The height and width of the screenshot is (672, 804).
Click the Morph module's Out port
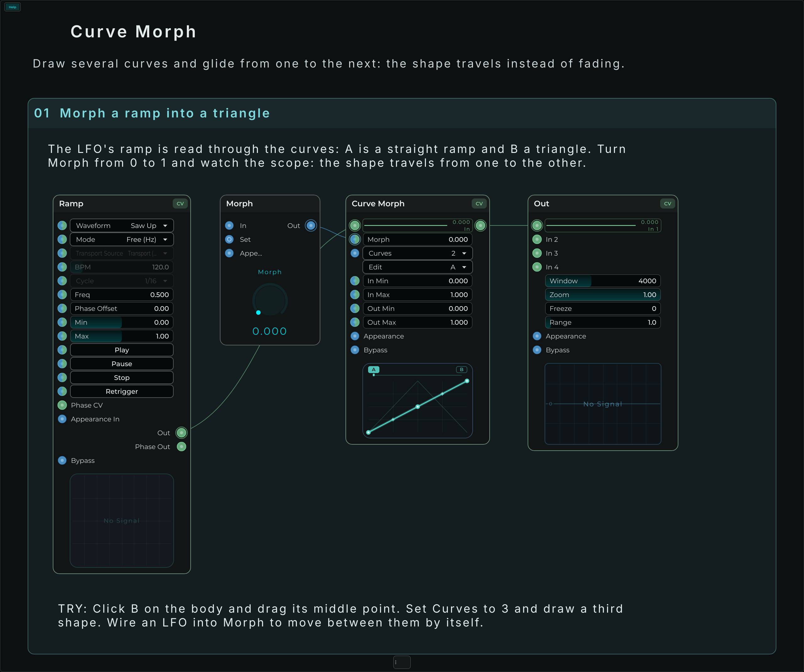[x=311, y=225]
